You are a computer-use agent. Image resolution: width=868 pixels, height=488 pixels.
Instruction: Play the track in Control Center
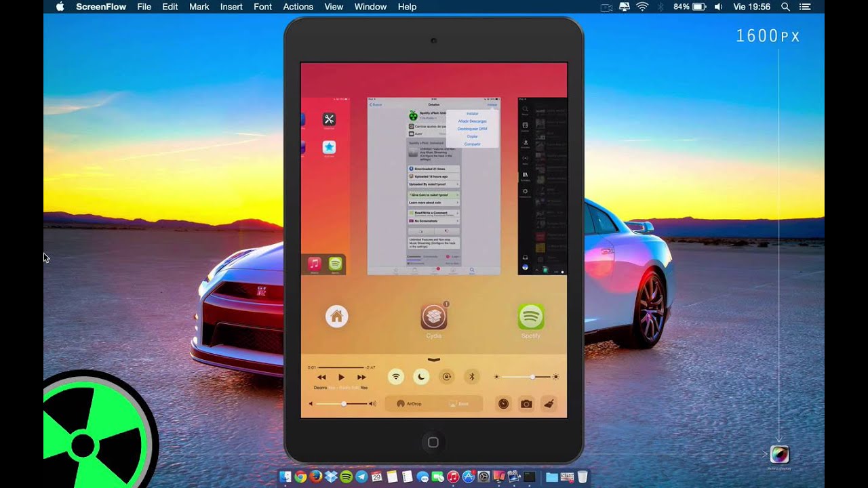coord(341,378)
